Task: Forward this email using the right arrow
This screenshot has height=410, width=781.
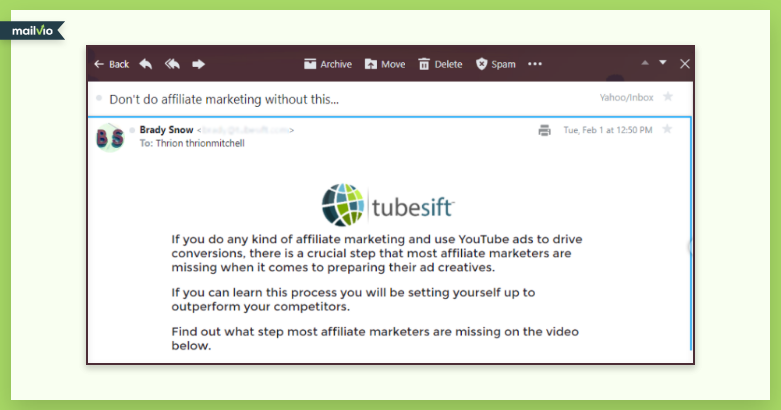Action: pos(199,64)
